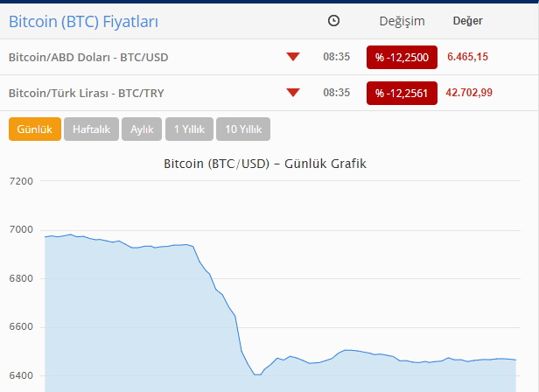This screenshot has width=539, height=392.
Task: Click the chart title Bitcoin (BTC/USD) – Günlük Grafik
Action: click(x=265, y=164)
